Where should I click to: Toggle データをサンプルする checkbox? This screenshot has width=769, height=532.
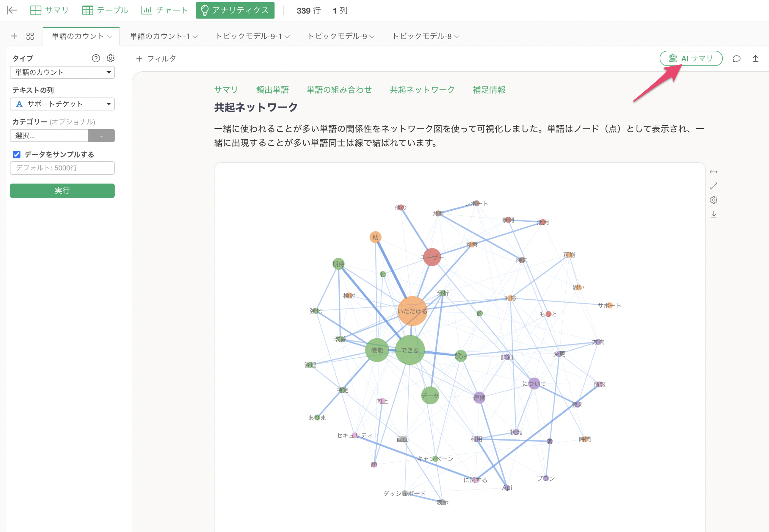point(17,154)
